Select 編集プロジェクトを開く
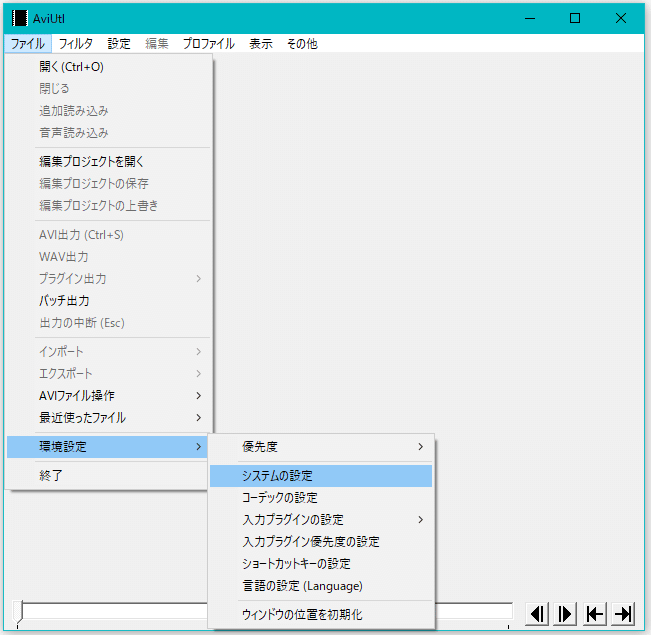This screenshot has height=635, width=651. pyautogui.click(x=108, y=162)
